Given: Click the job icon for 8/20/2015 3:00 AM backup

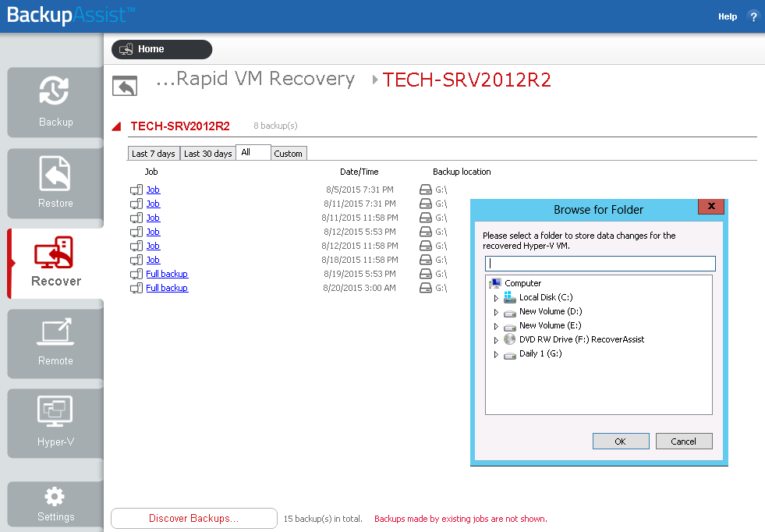Looking at the screenshot, I should (x=136, y=289).
